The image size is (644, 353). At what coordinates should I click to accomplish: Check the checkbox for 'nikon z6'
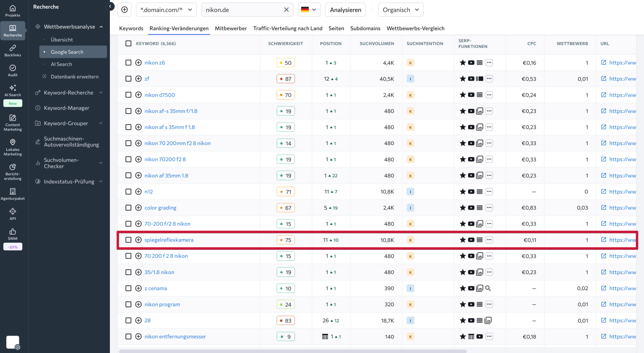click(x=128, y=63)
